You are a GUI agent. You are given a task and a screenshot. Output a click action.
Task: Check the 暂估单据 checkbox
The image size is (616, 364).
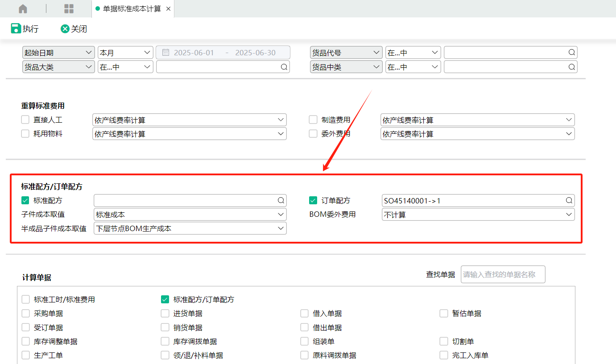point(444,313)
